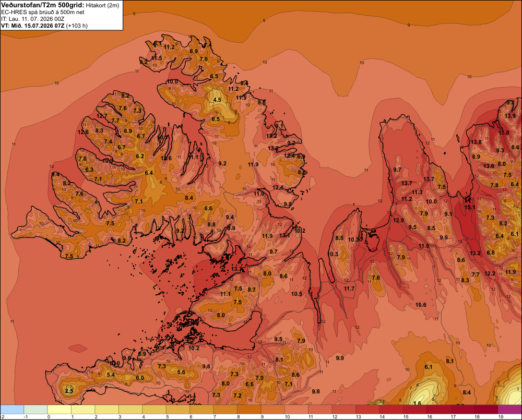
Task: Click the legend swatch between 13 and 14
Action: tap(367, 409)
